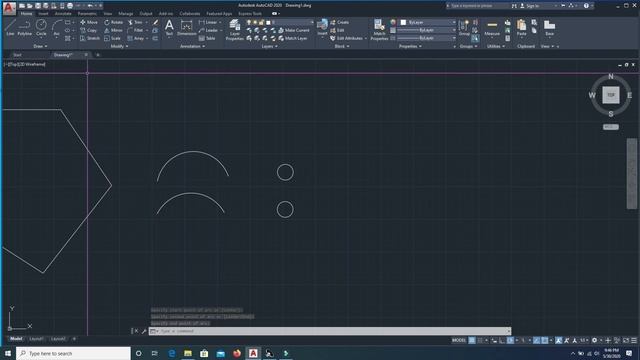Click Match Layer button
The width and height of the screenshot is (640, 360).
(x=293, y=38)
